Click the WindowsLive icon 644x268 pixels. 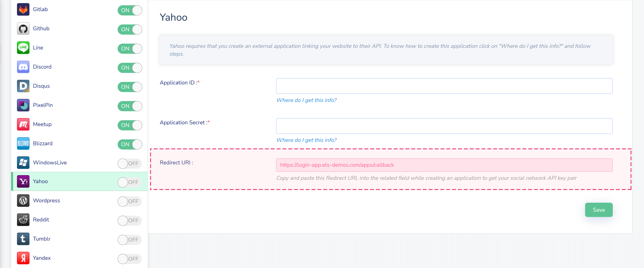click(23, 162)
